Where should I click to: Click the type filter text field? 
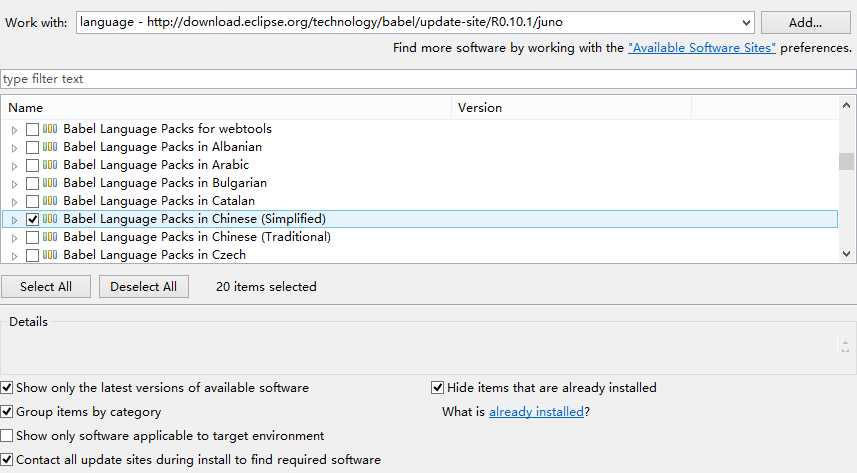[x=428, y=79]
